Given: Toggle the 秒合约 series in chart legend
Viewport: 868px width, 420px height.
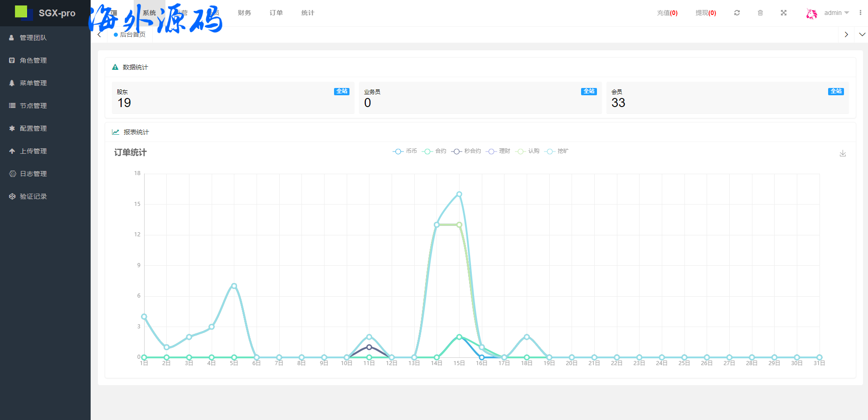Looking at the screenshot, I should tap(466, 151).
